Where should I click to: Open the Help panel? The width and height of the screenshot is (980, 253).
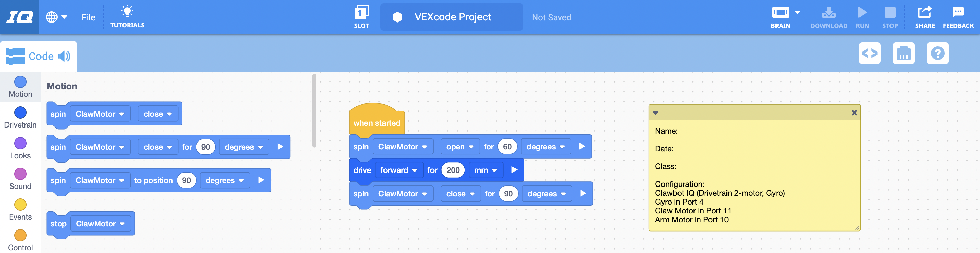point(937,53)
